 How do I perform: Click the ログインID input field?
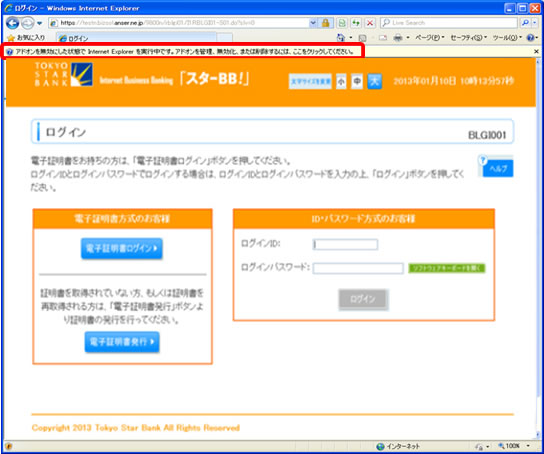[x=345, y=245]
